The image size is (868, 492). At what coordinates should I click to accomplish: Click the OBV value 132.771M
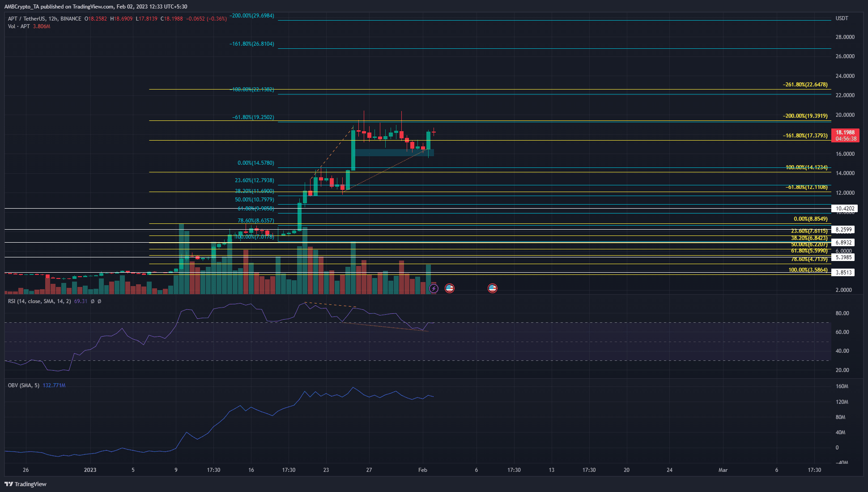click(x=54, y=385)
